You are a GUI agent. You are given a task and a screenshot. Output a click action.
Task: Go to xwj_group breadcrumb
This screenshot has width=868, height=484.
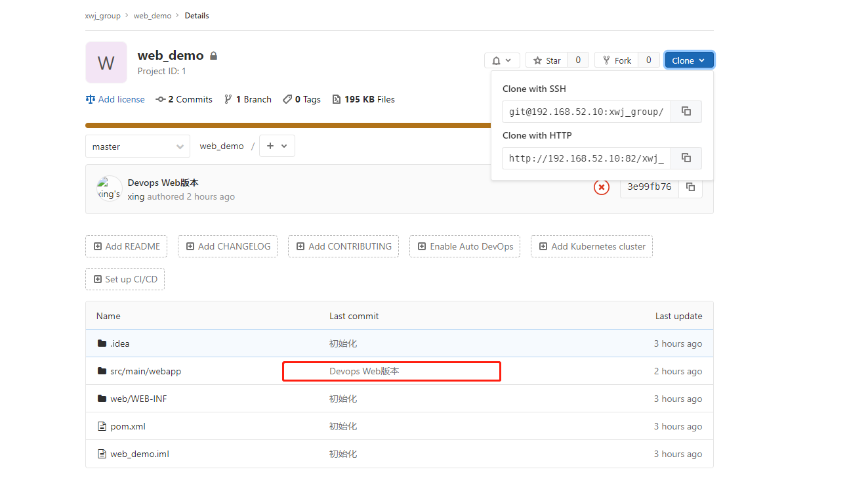click(103, 16)
